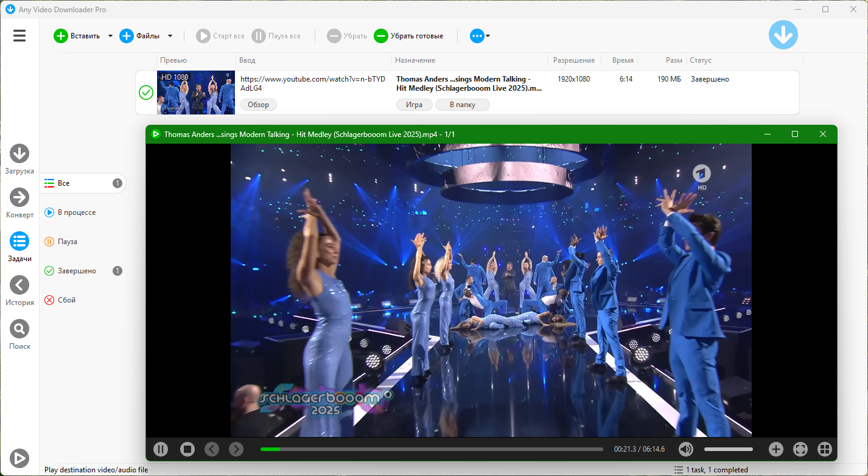
Task: Click the Завершено status in task row
Action: (710, 79)
